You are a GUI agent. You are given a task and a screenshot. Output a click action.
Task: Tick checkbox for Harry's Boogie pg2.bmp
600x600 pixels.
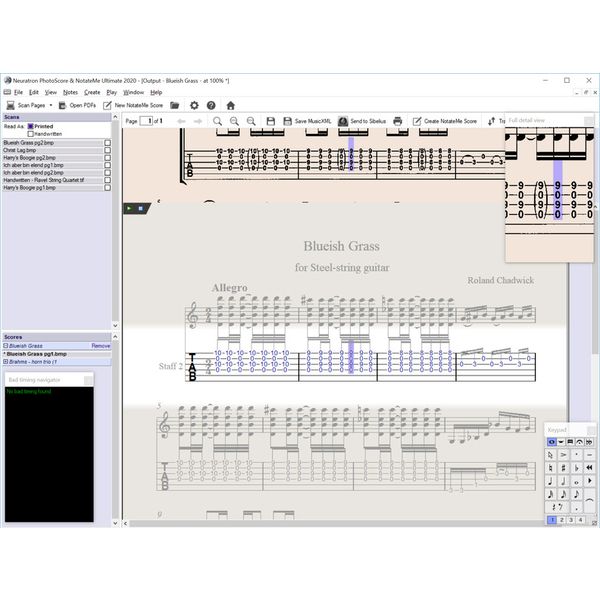108,158
